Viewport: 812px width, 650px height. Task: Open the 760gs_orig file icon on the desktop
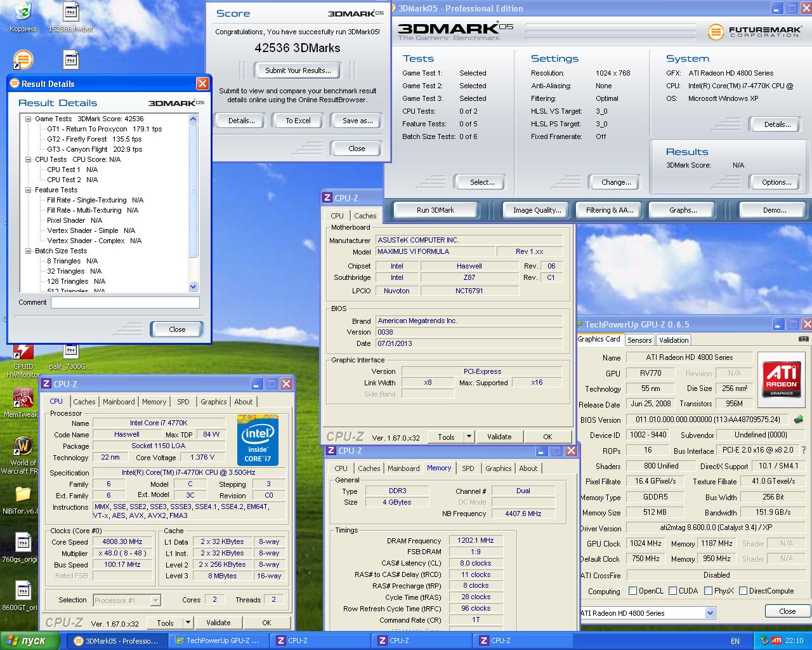click(23, 548)
